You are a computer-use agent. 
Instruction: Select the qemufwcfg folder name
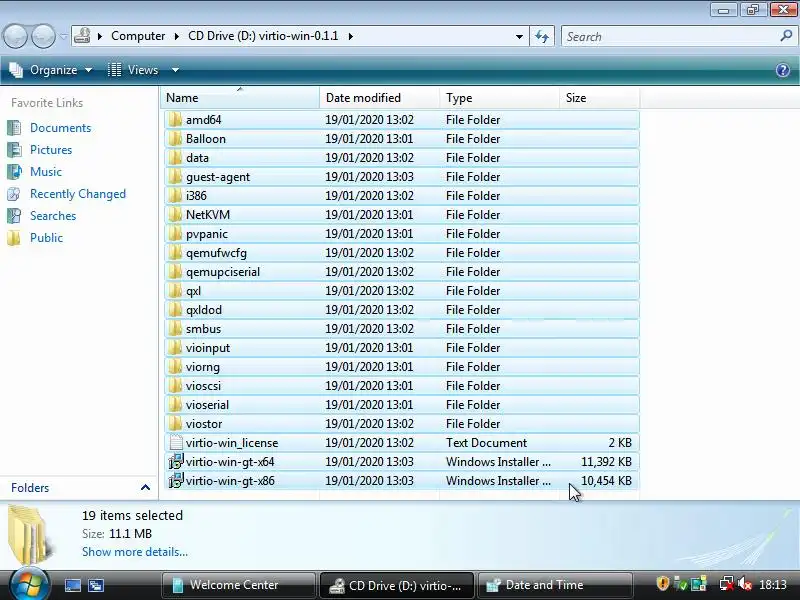click(216, 253)
